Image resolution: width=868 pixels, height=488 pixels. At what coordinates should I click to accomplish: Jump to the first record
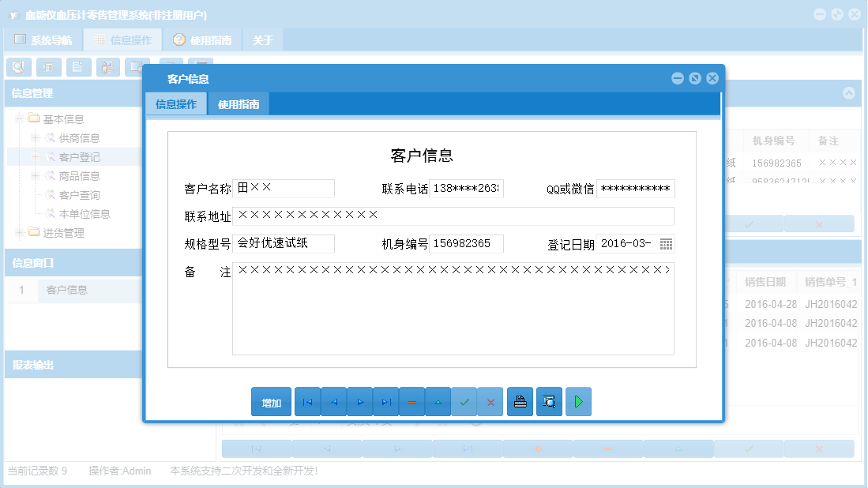pyautogui.click(x=307, y=401)
